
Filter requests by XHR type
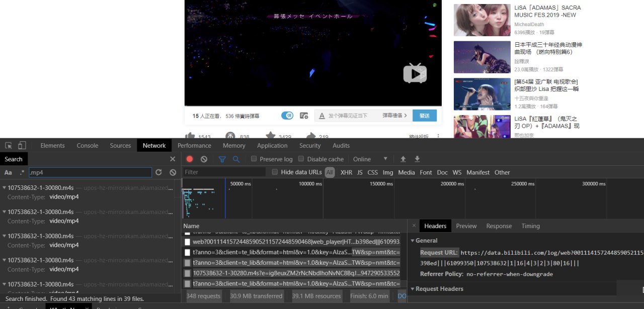(x=346, y=172)
